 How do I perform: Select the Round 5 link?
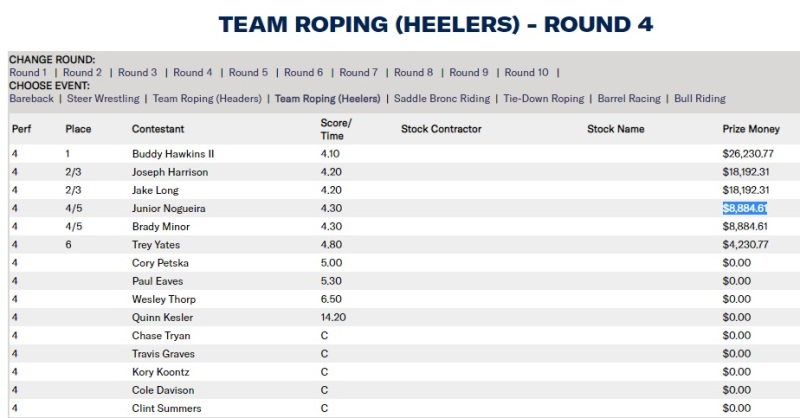(x=248, y=73)
